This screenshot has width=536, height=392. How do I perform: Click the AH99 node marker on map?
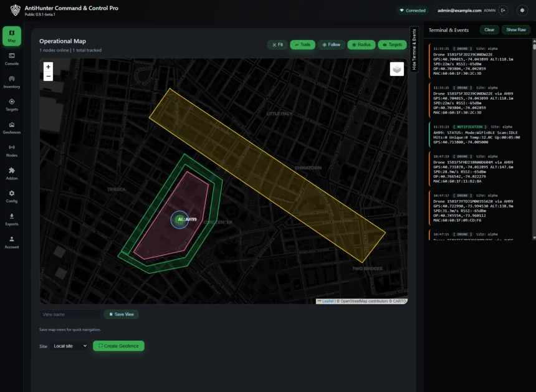tap(179, 219)
